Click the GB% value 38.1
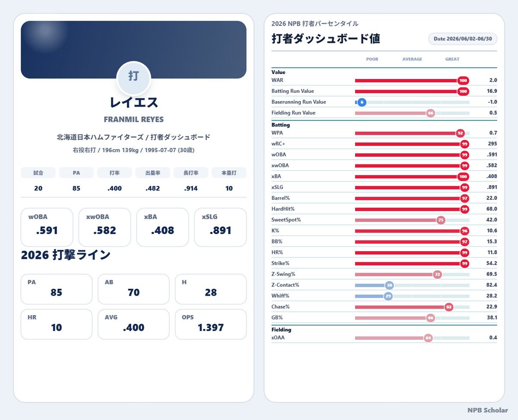 tap(492, 318)
